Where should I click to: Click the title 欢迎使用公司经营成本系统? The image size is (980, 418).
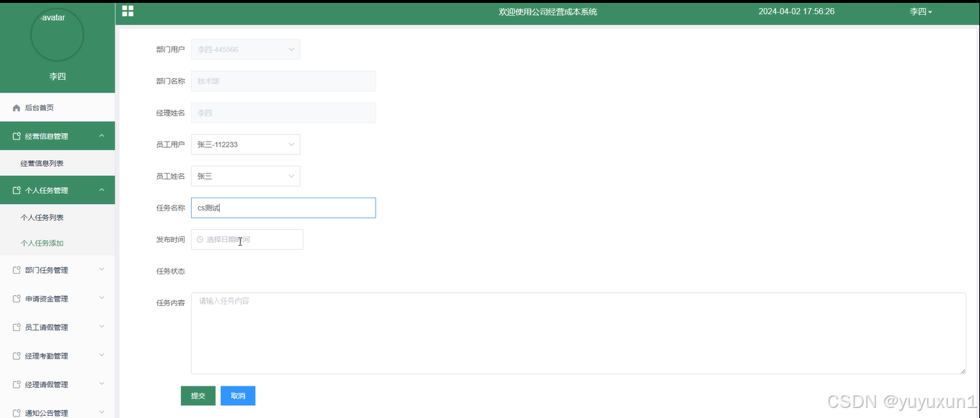point(548,11)
